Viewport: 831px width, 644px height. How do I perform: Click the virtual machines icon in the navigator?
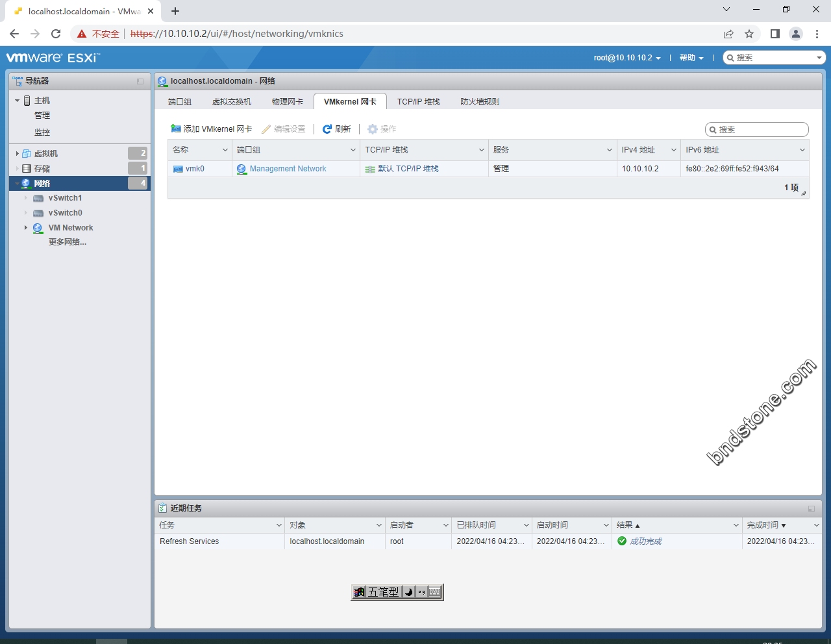point(27,154)
